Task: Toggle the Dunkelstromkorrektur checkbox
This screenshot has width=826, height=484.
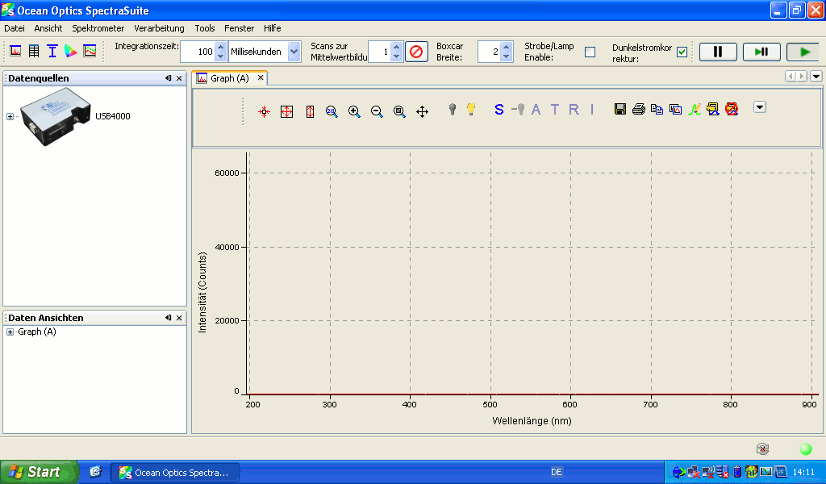Action: tap(682, 52)
